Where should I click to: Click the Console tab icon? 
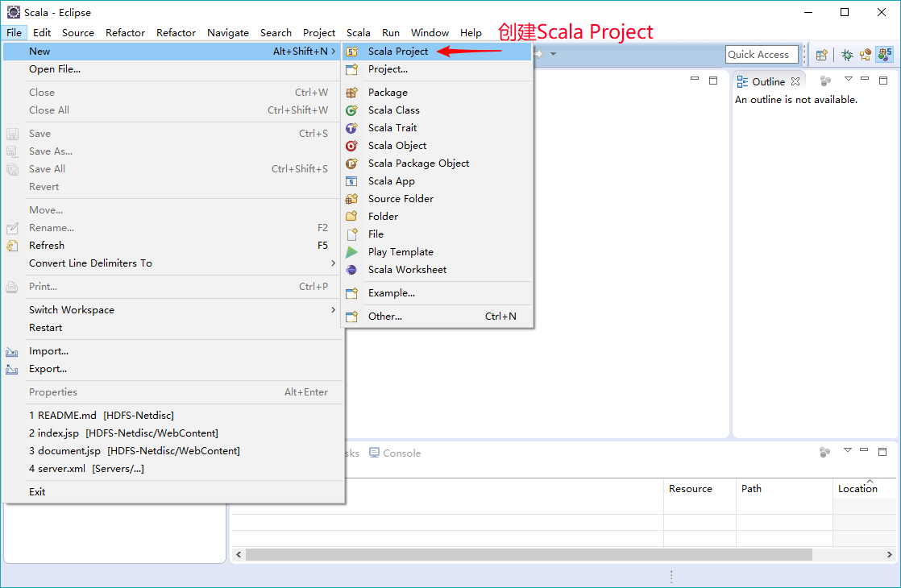point(374,453)
